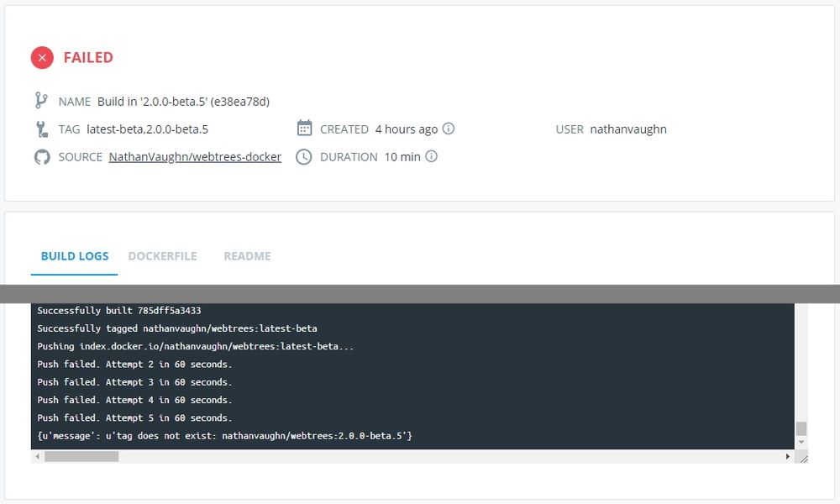
Task: Click log line 'Push failed. Attempt 2 in 60 seconds.'
Action: (134, 365)
